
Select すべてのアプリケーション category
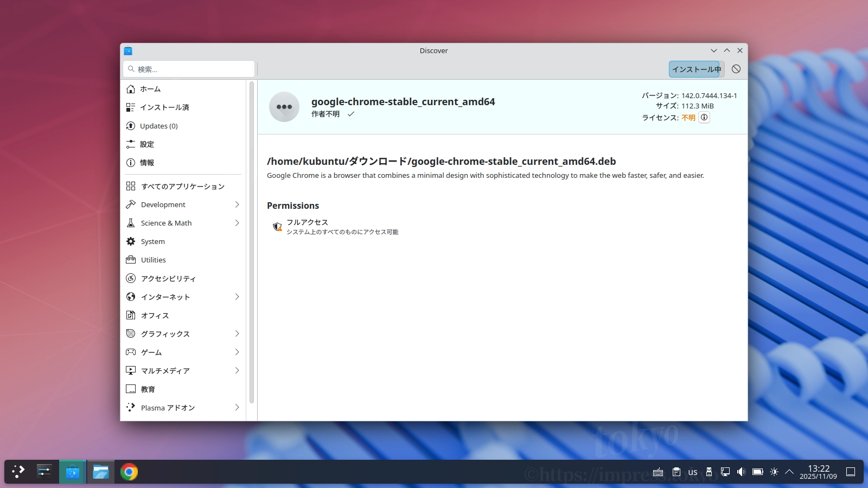pos(183,186)
